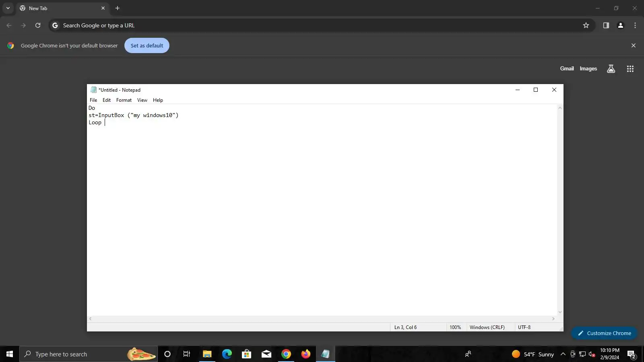Focus taskbar 'Type here to search' box
The height and width of the screenshot is (362, 644).
pyautogui.click(x=89, y=354)
